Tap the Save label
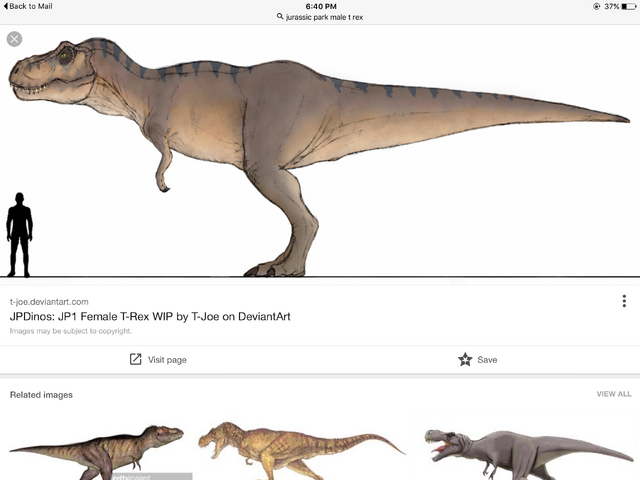 click(x=487, y=360)
